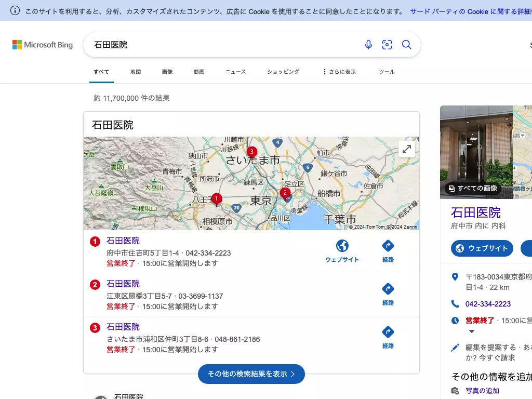Click the Microsoft Bing logo
This screenshot has width=532, height=399.
43,45
